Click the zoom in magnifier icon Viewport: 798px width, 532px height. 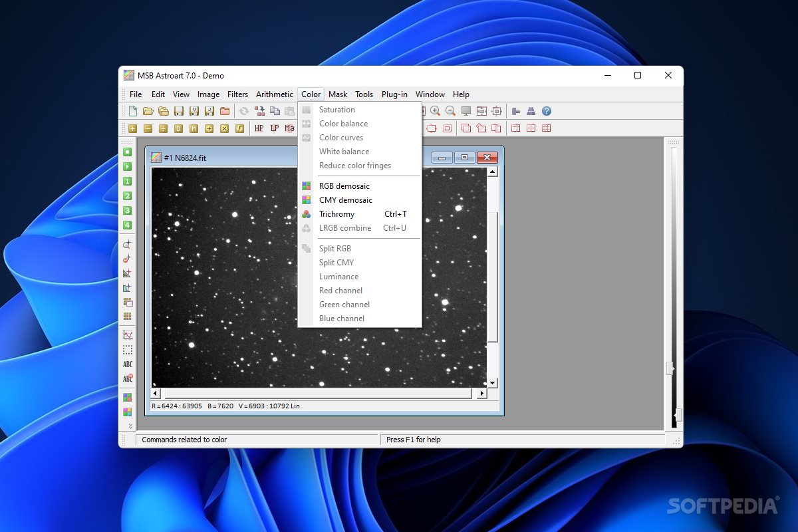click(435, 111)
